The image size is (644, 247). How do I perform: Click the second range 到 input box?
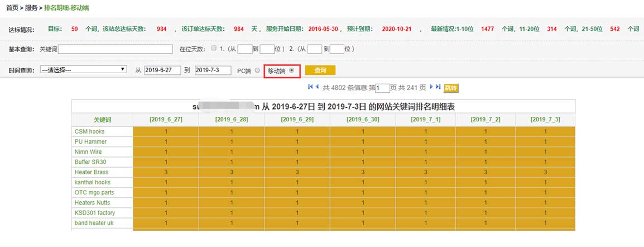(x=337, y=49)
